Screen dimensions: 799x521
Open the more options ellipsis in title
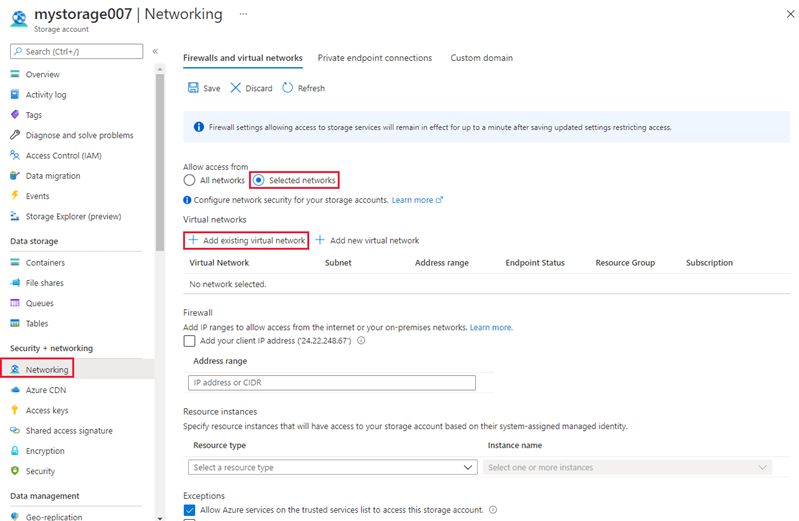(x=244, y=14)
